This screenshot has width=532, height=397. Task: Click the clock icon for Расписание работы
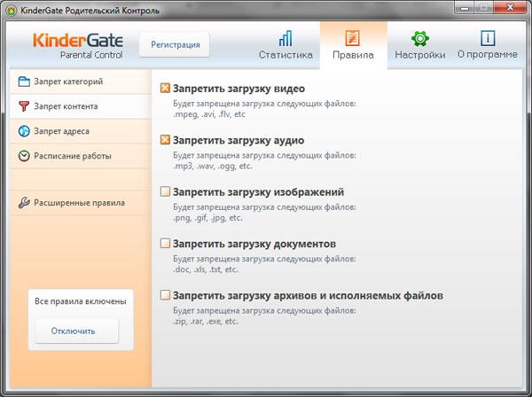click(24, 156)
